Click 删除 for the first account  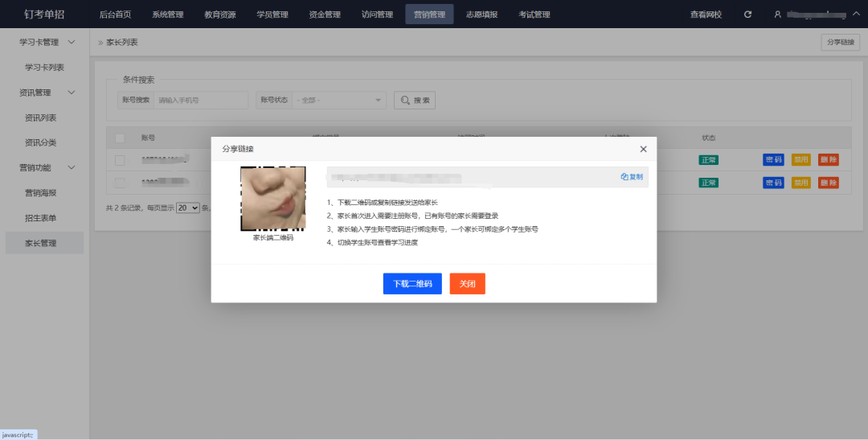coord(828,160)
